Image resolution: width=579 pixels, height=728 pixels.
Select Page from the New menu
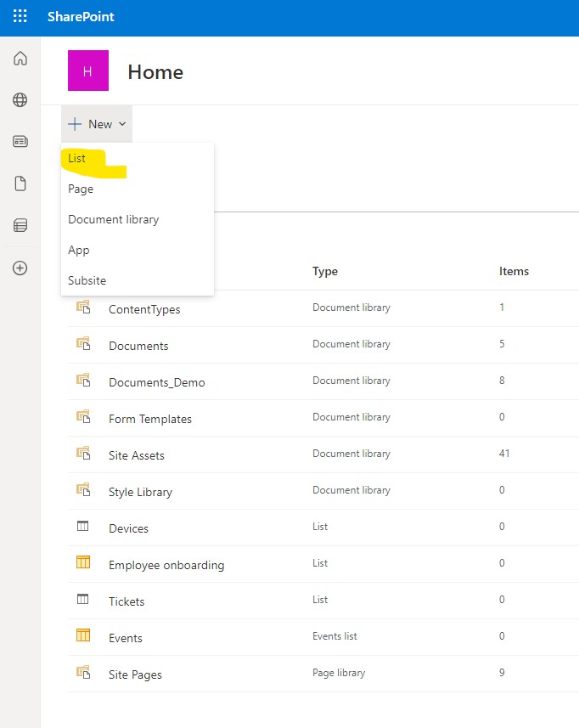point(81,189)
